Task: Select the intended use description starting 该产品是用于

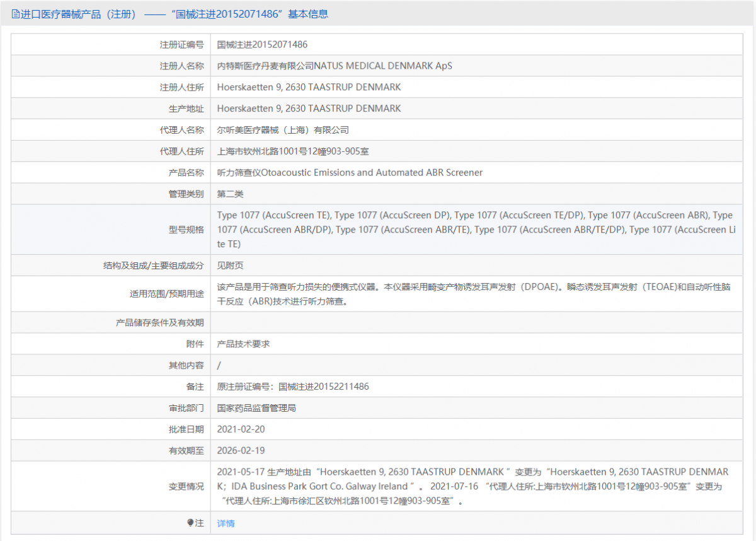Action: pos(474,294)
